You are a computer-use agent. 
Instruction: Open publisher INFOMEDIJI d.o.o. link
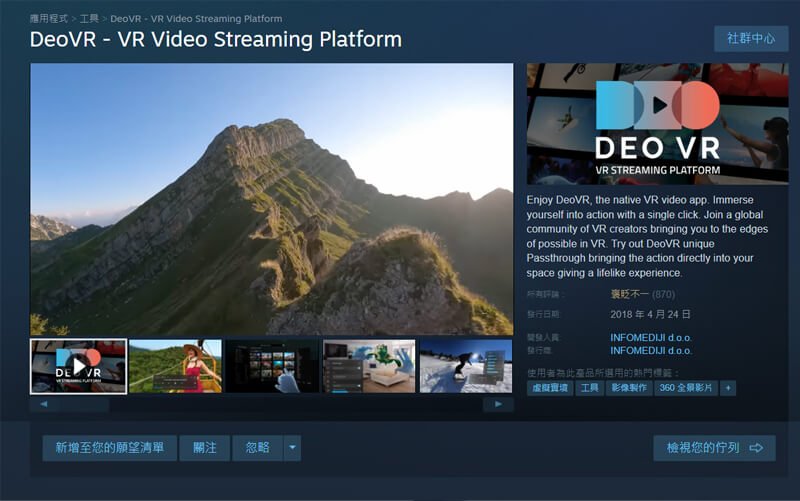point(651,351)
